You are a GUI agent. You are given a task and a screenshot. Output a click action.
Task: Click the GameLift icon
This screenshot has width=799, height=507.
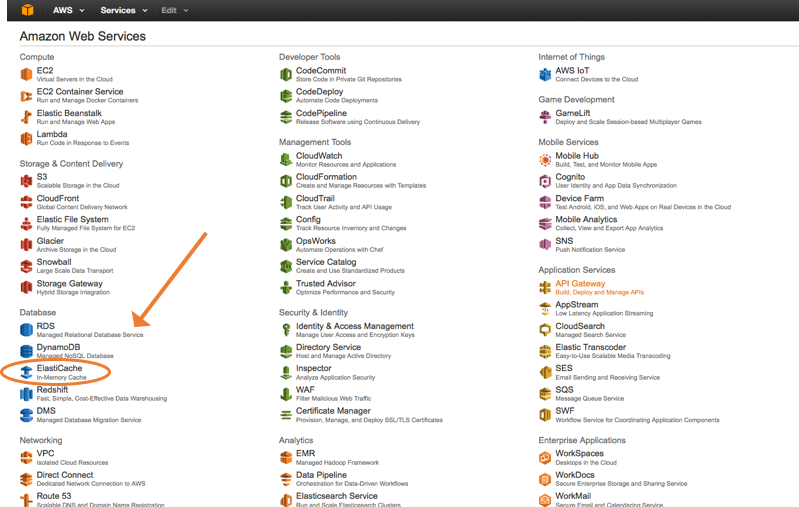(545, 117)
